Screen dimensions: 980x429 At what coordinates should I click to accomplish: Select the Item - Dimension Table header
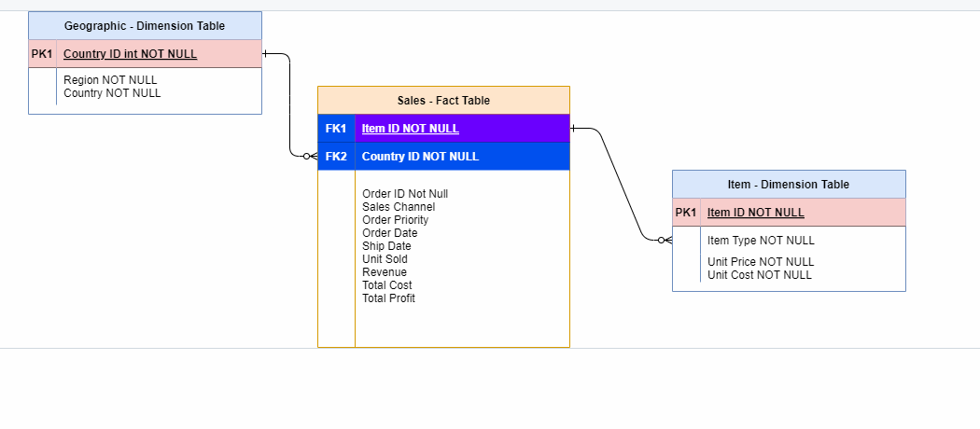pos(789,185)
